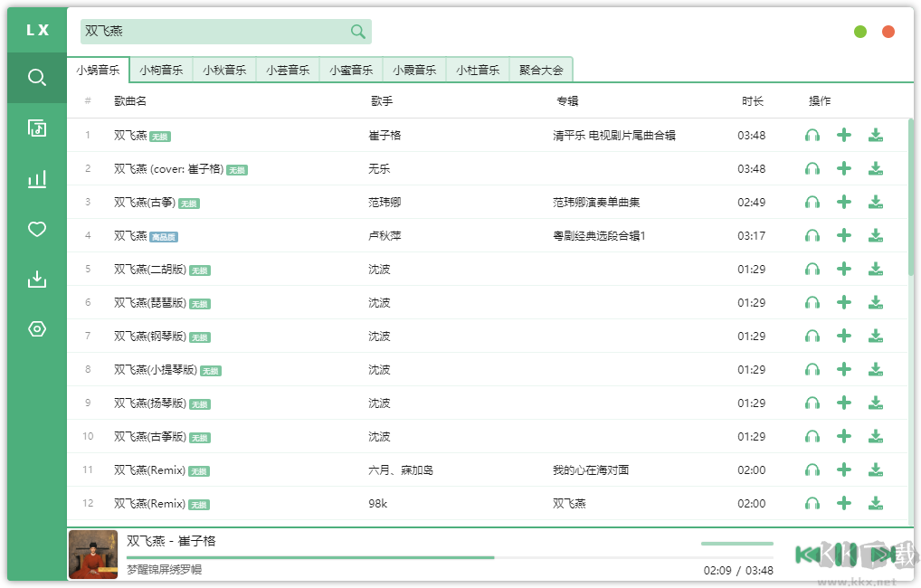Open the favorites heart in the sidebar

coord(37,229)
